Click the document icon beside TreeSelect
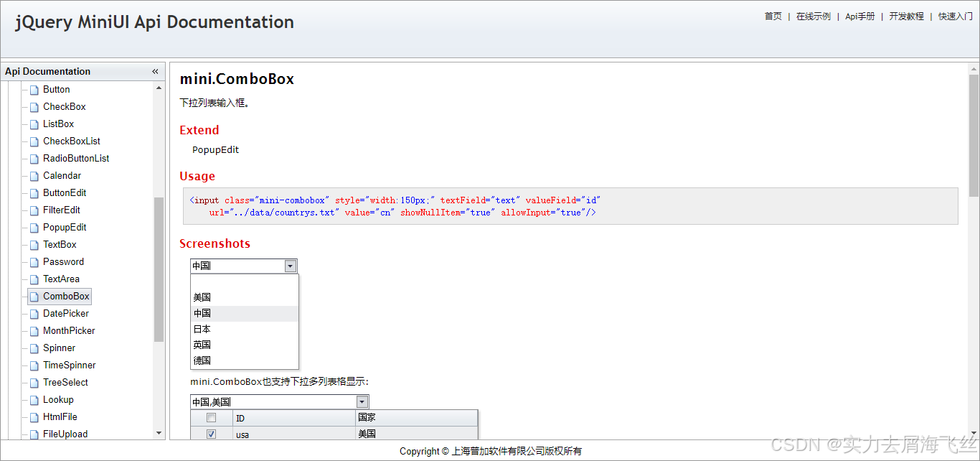 [x=34, y=382]
